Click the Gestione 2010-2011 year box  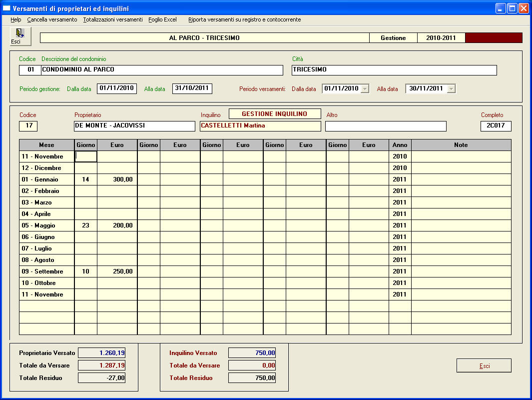point(441,37)
